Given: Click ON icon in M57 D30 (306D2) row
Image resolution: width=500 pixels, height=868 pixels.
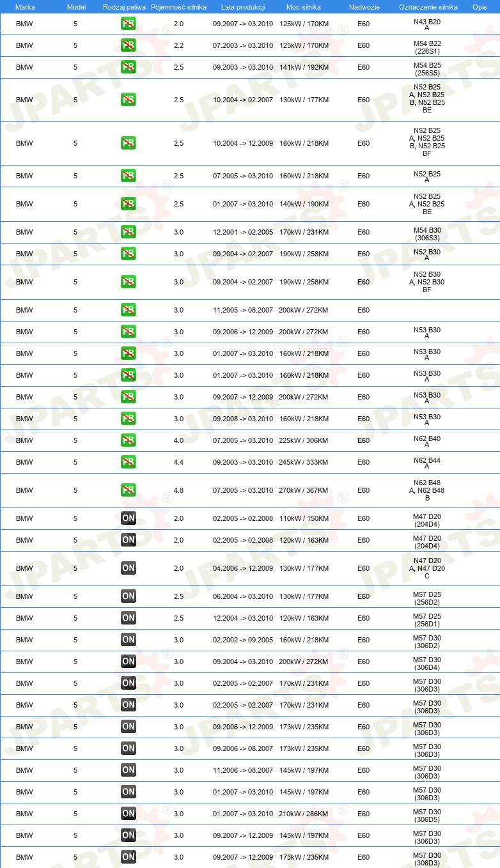Looking at the screenshot, I should tap(129, 640).
